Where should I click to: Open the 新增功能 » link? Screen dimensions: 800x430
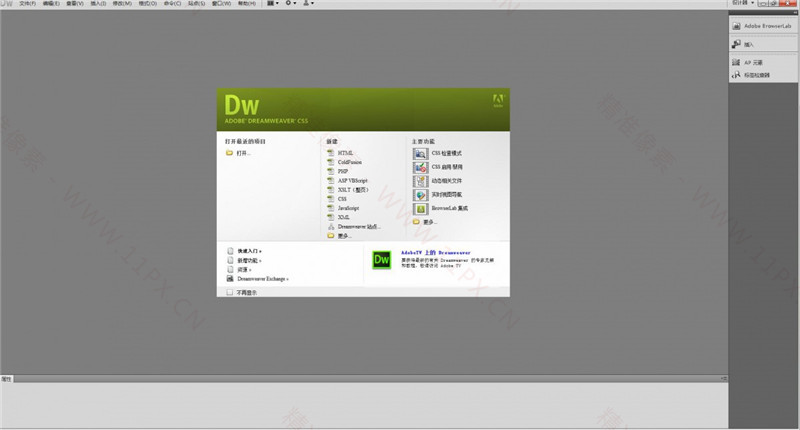point(244,260)
